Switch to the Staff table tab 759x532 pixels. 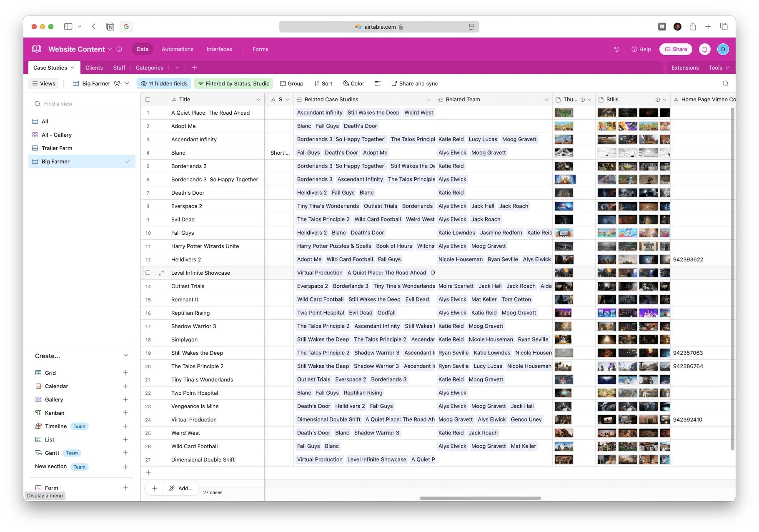[119, 68]
